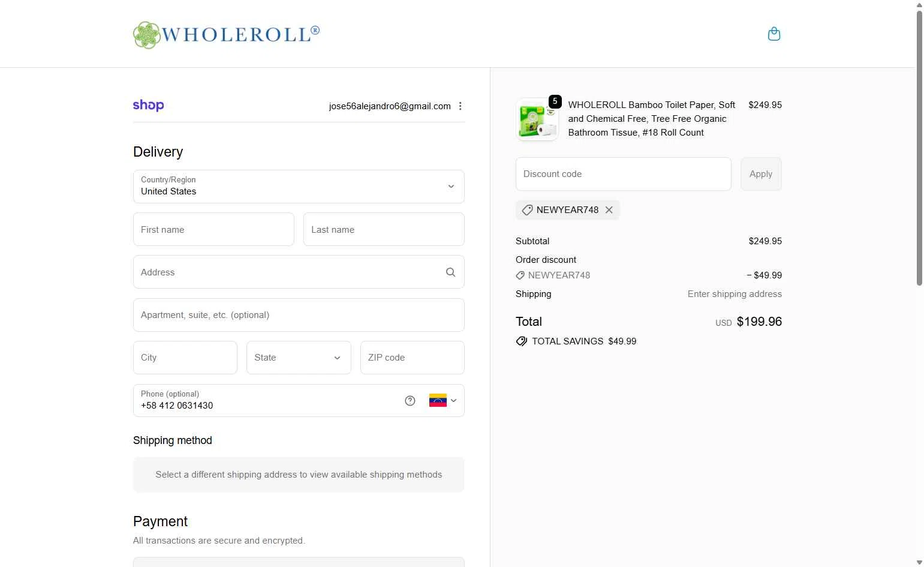Click the product title WHOLEROLL Bamboo Toilet Paper
This screenshot has height=567, width=924.
tap(652, 119)
